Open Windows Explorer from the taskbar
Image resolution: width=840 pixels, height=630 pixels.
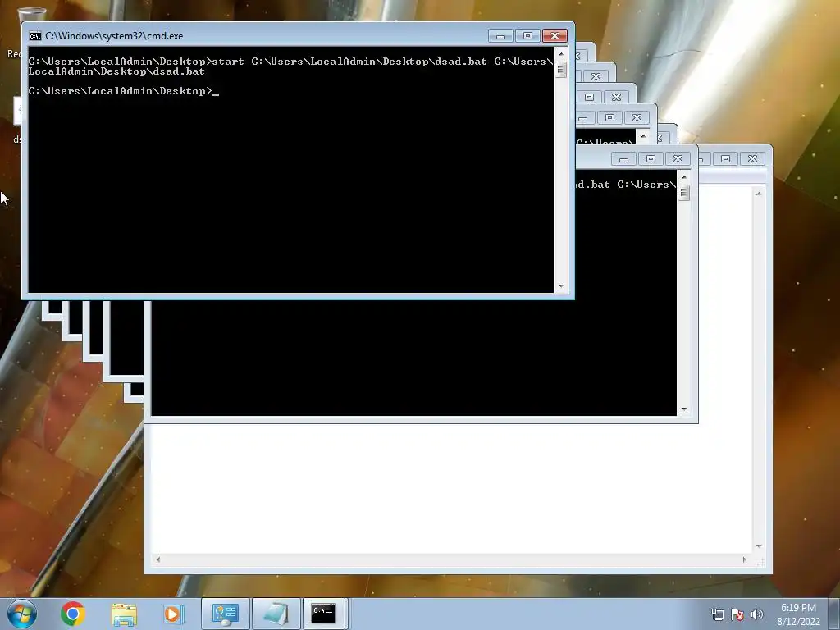pos(124,614)
